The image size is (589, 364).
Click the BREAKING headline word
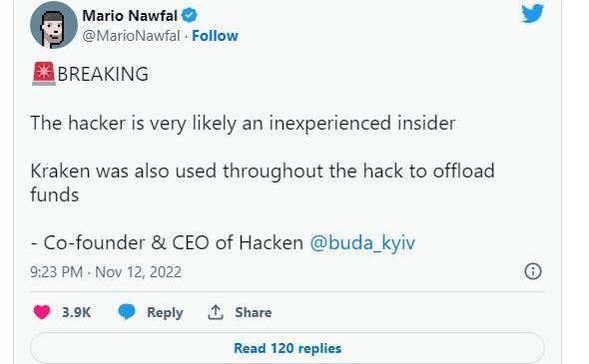point(103,74)
